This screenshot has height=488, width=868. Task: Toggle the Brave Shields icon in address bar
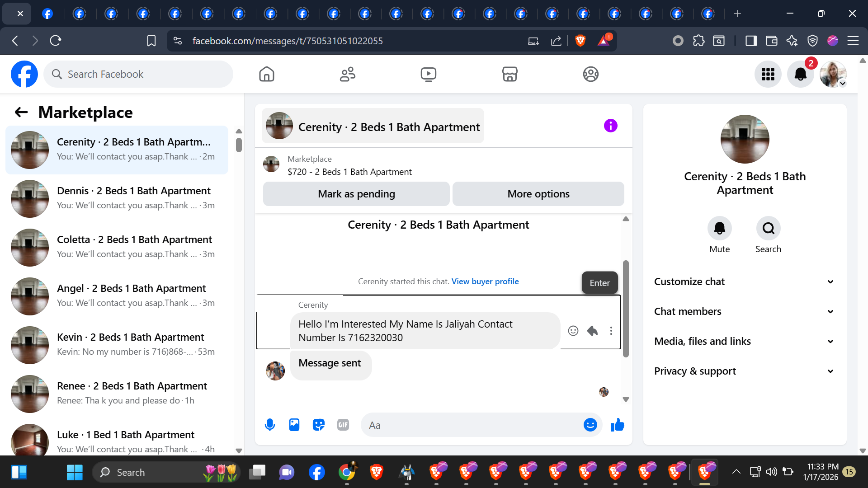tap(580, 41)
